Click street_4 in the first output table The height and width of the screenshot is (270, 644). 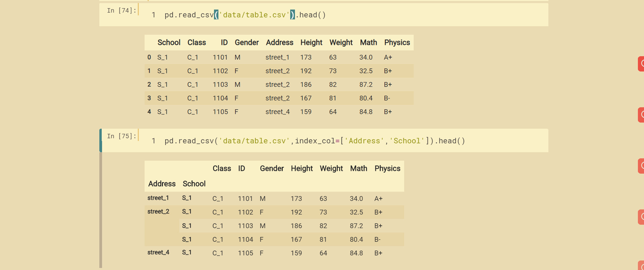(x=278, y=112)
